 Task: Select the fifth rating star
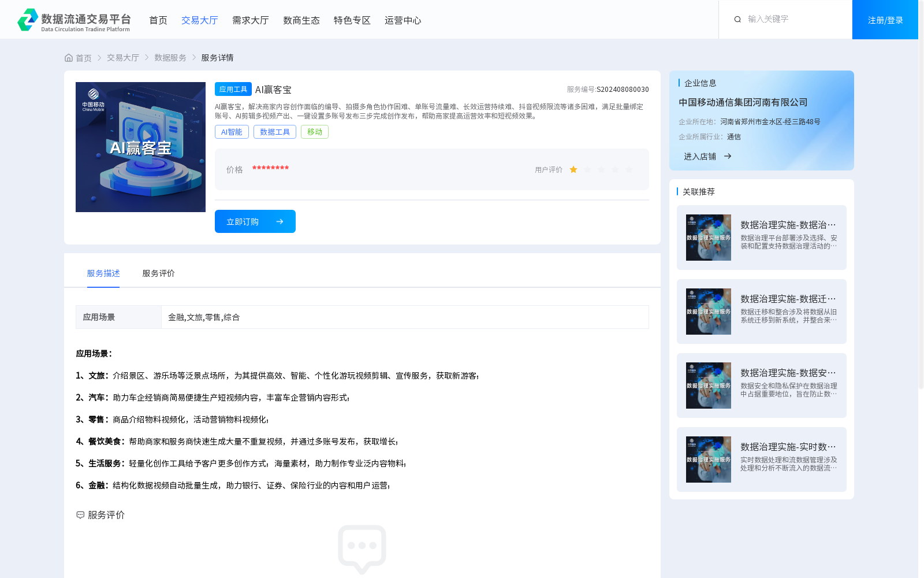pyautogui.click(x=629, y=169)
